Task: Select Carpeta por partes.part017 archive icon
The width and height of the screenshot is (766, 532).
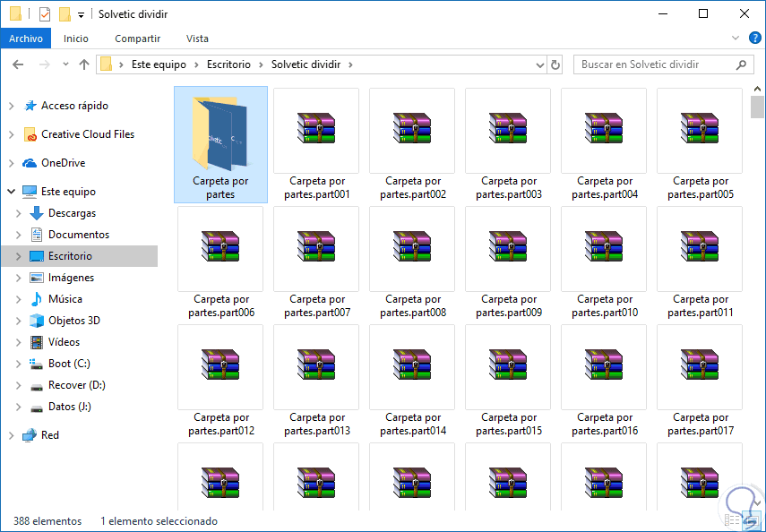Action: [x=699, y=365]
